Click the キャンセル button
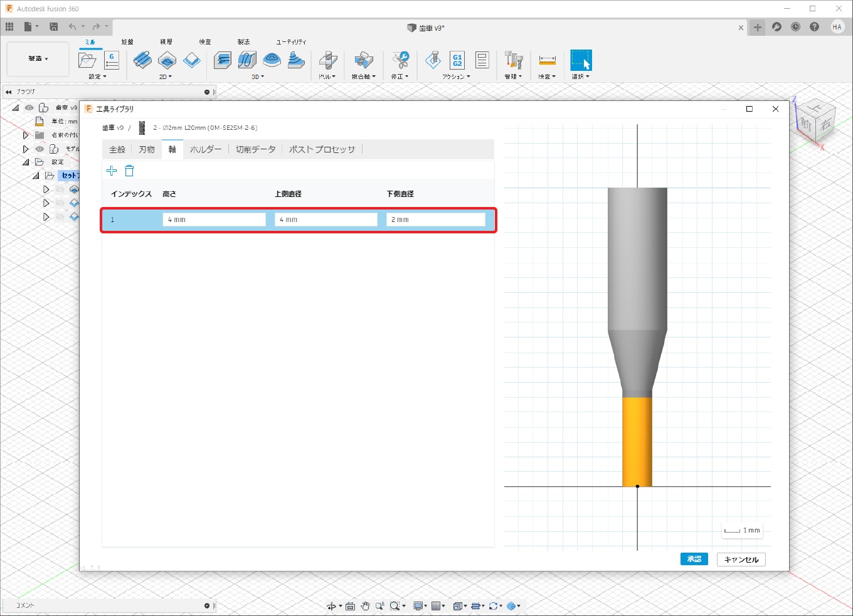The height and width of the screenshot is (616, 853). (741, 559)
